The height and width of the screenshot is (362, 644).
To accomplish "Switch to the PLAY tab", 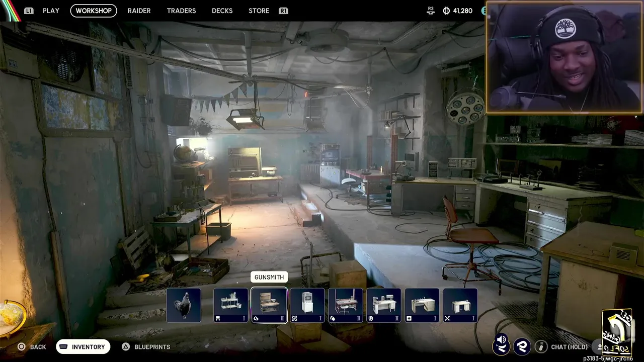I will coord(51,11).
